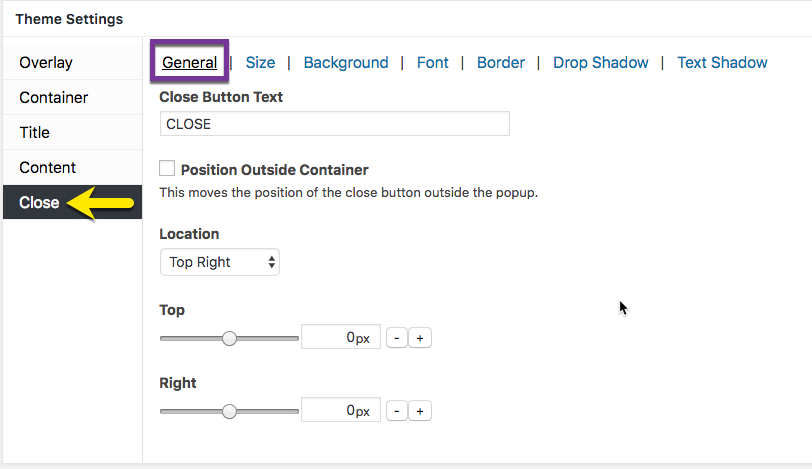Open the Location dropdown
This screenshot has width=812, height=469.
(x=220, y=262)
